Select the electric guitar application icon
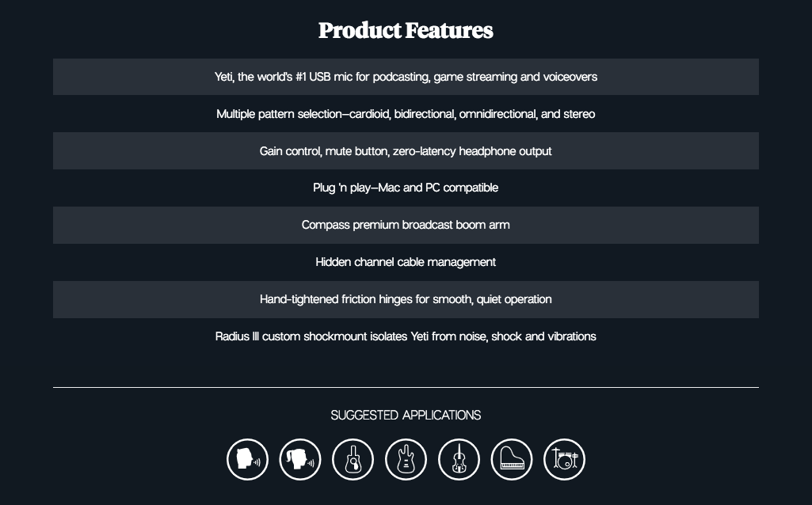 tap(406, 459)
